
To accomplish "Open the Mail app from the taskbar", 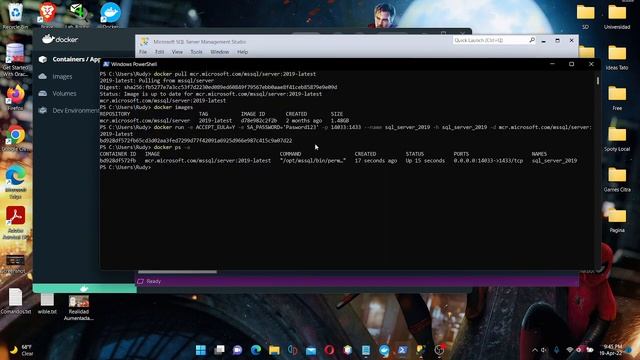I will [311, 350].
